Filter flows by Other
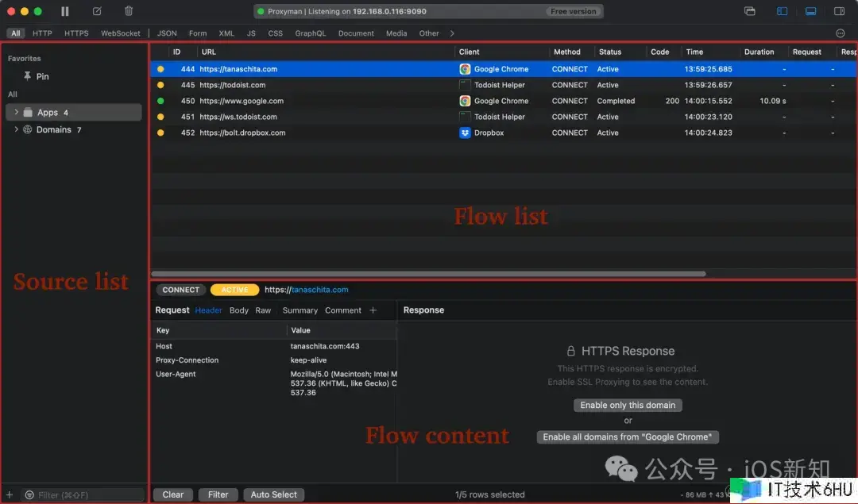Viewport: 858px width, 504px height. 429,33
